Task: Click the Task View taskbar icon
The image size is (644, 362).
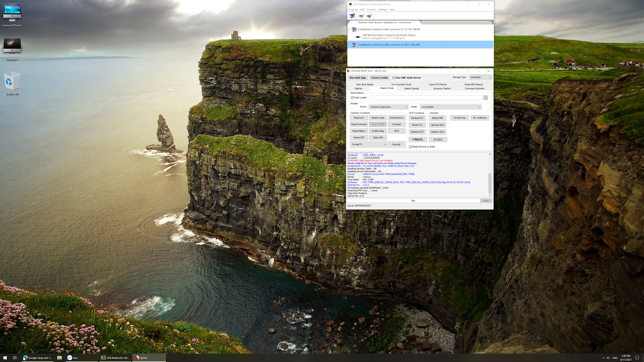Action: (15, 358)
